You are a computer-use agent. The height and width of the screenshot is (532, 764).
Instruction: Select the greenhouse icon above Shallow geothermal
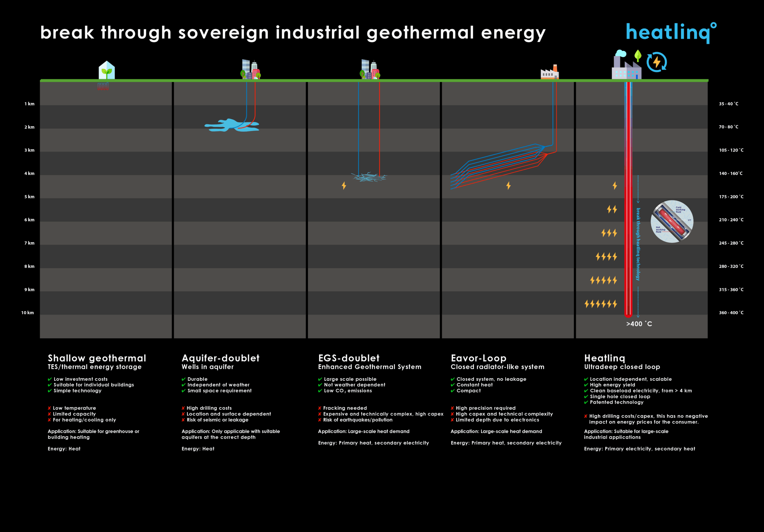[x=107, y=70]
